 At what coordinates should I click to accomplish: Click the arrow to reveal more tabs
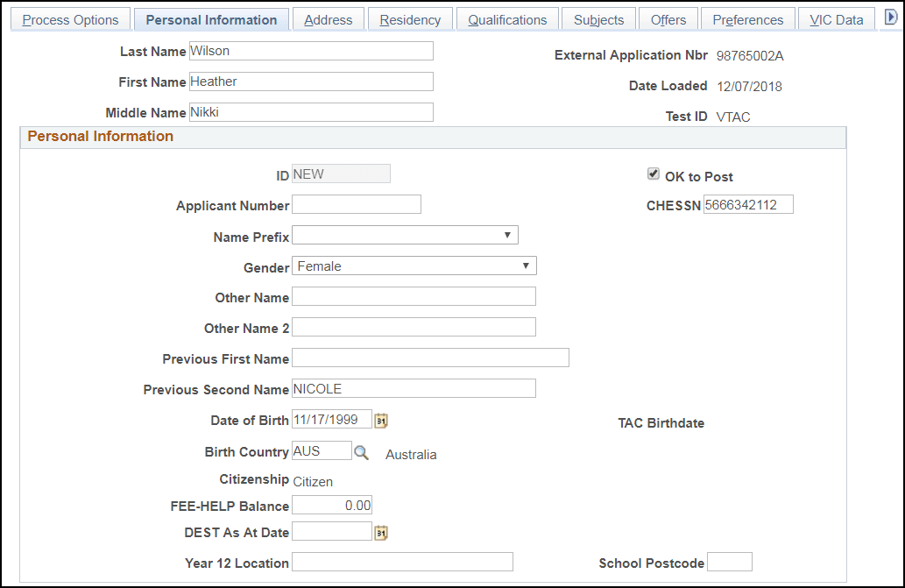coord(893,18)
